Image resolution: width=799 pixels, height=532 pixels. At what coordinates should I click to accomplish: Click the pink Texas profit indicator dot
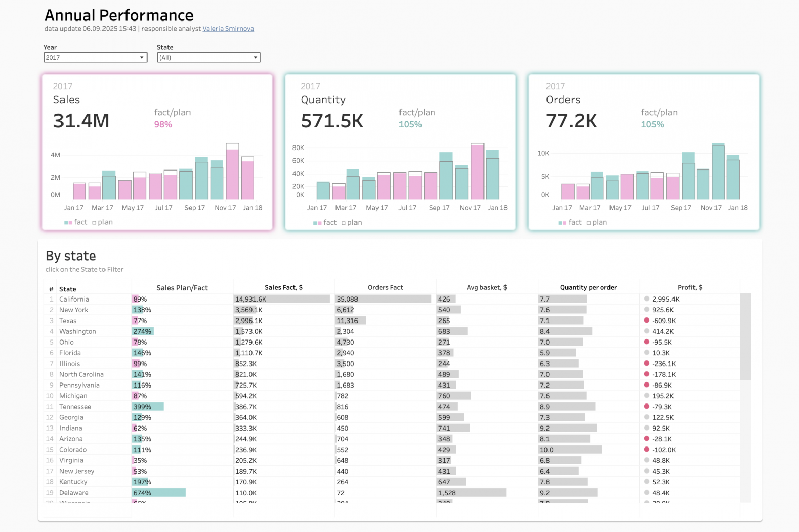tap(647, 321)
